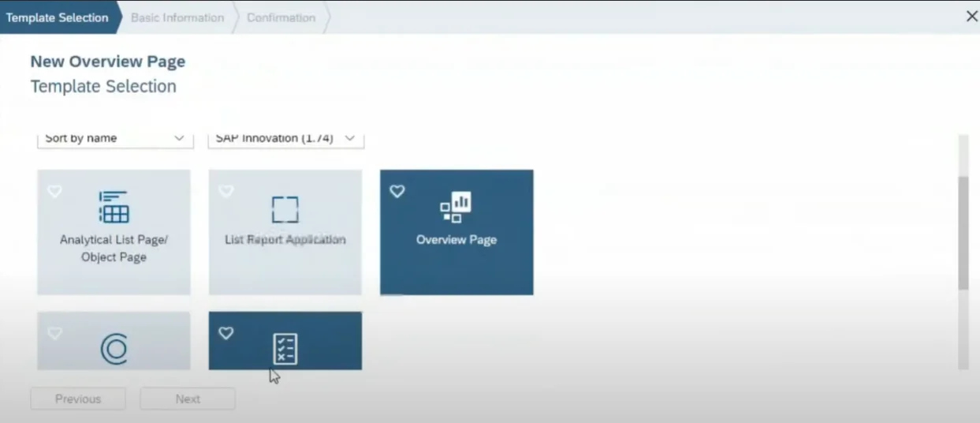Expand the SAP Innovation version dropdown
Screen dimensions: 980x423
point(285,138)
